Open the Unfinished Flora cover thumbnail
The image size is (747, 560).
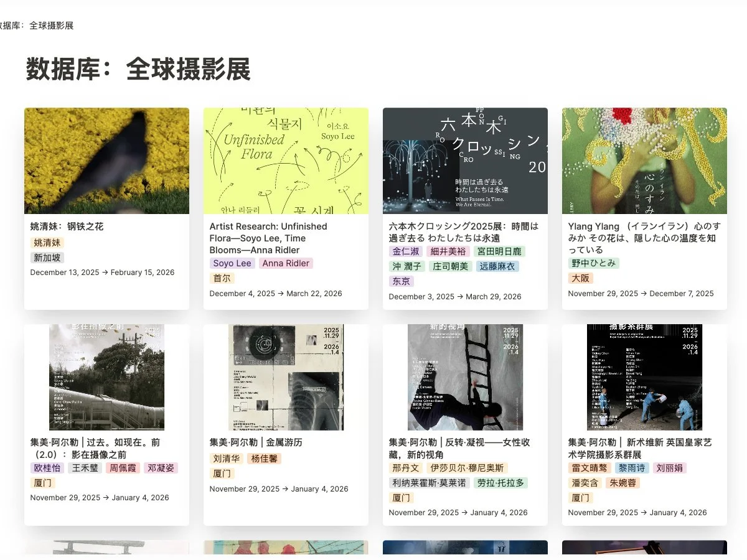click(286, 161)
